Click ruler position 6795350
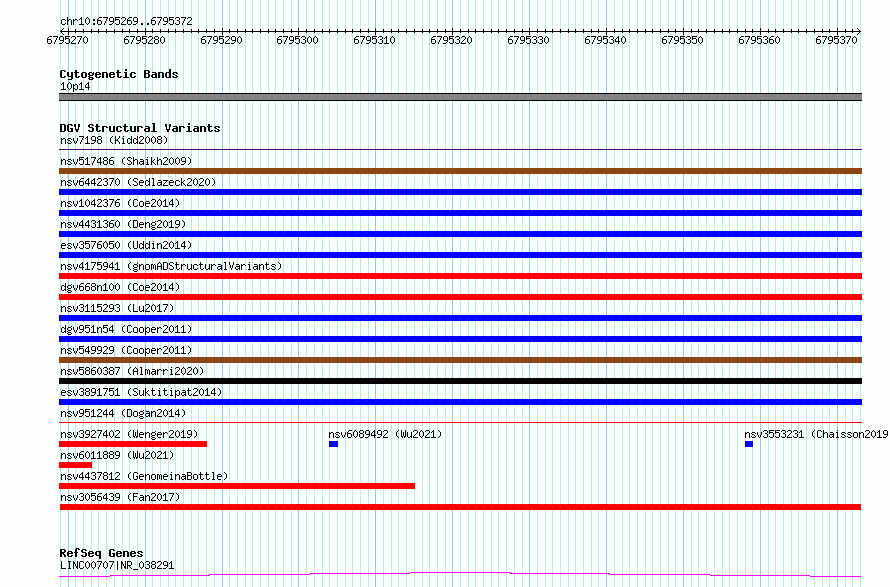 (682, 40)
